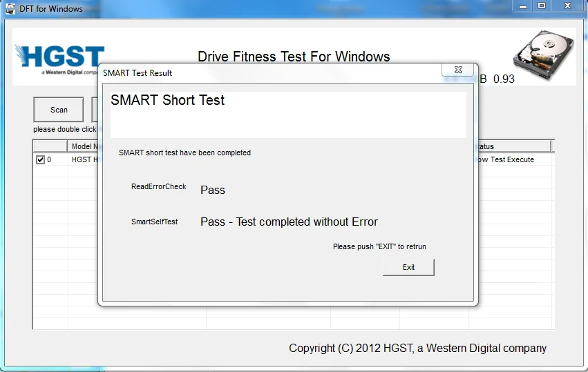588x372 pixels.
Task: Close the DFT for Windows window
Action: click(x=567, y=6)
